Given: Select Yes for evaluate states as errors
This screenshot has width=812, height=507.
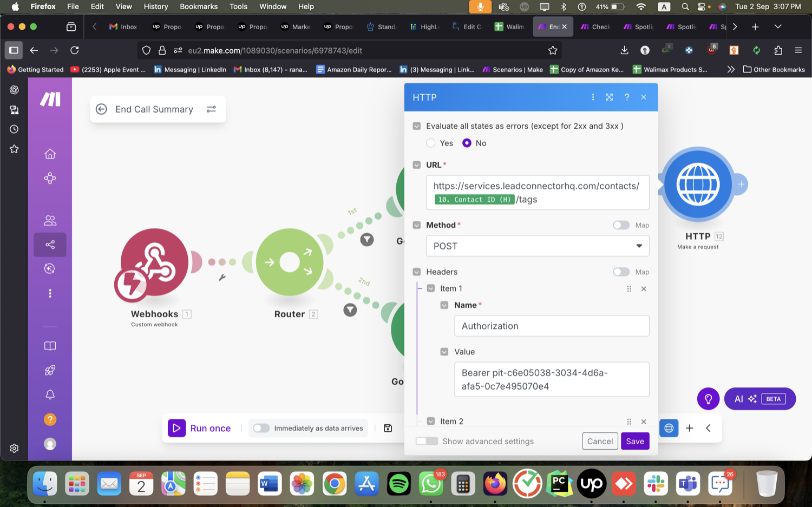Looking at the screenshot, I should (x=431, y=143).
